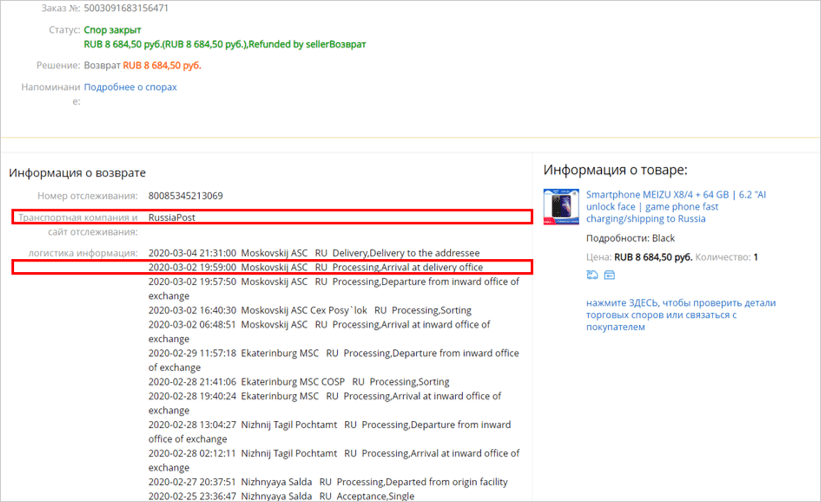821x502 pixels.
Task: Click the 2020-02-28 19:40:24 Ekaterinburg MSC entry
Action: point(325,403)
